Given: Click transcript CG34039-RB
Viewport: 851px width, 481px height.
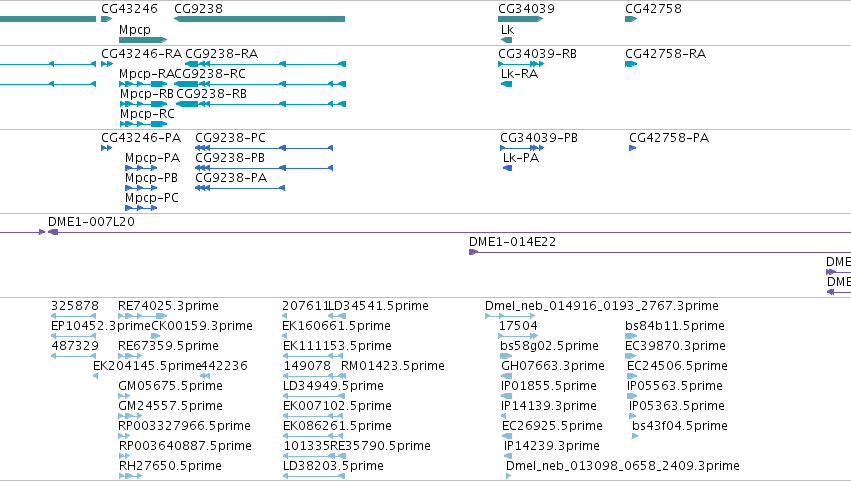Looking at the screenshot, I should pyautogui.click(x=537, y=54).
